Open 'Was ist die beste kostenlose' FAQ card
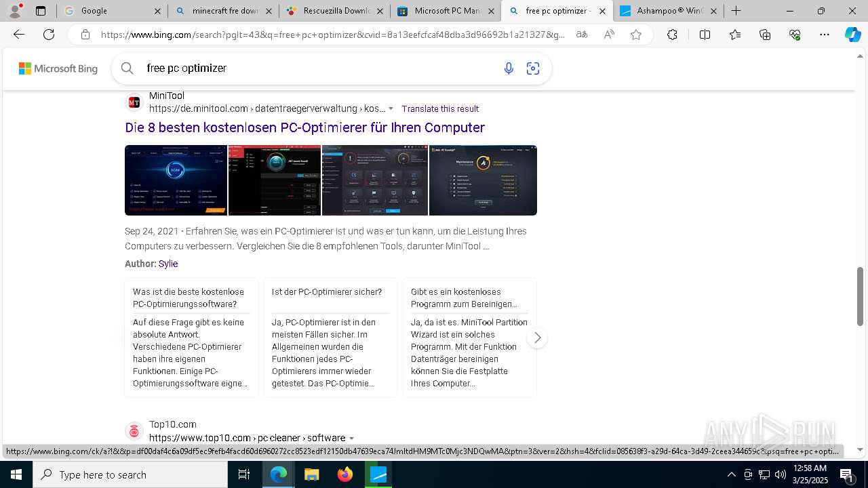The image size is (868, 488). tap(191, 338)
